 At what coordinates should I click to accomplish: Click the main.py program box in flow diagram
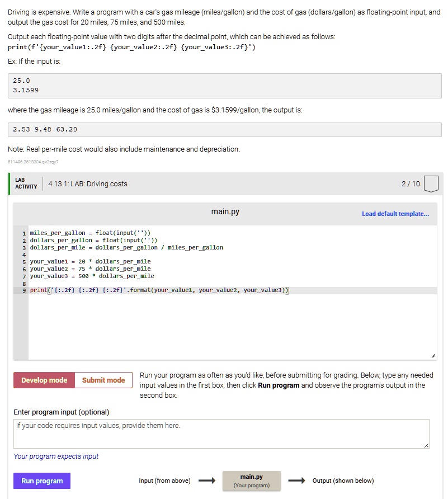251,481
